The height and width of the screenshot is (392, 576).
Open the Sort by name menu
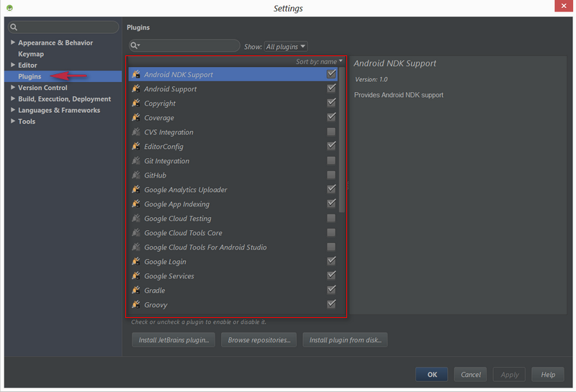pos(320,62)
